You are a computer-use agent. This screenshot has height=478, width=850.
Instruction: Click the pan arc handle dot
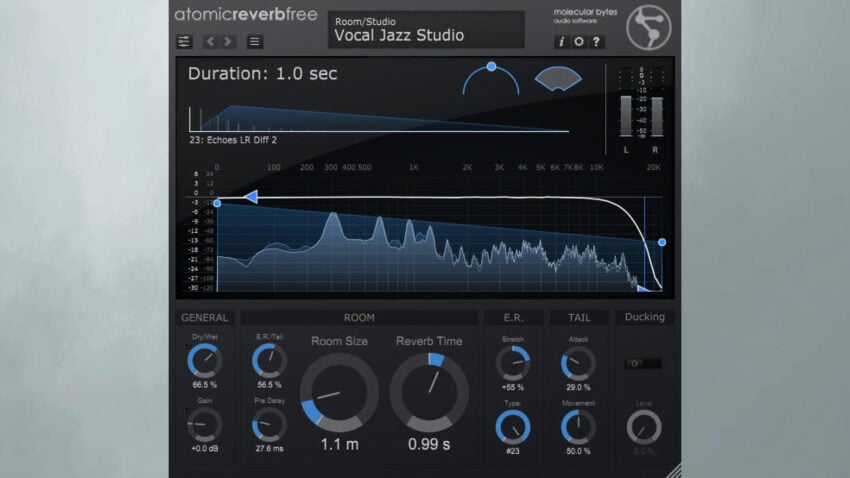(x=491, y=67)
